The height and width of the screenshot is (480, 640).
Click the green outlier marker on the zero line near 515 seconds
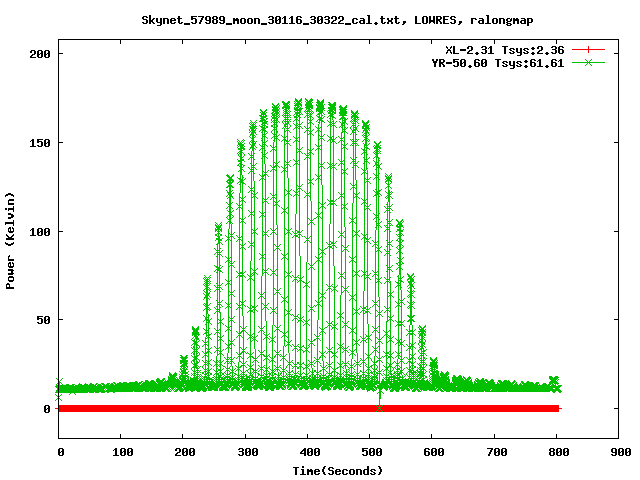380,408
